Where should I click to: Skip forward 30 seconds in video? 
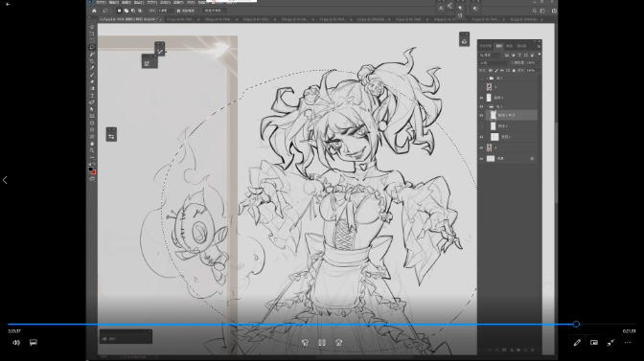click(339, 343)
